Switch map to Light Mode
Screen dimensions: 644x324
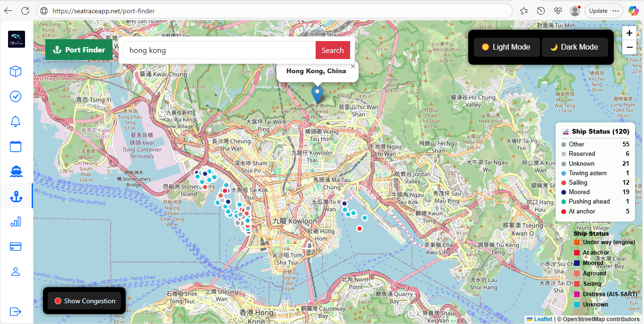coord(507,47)
